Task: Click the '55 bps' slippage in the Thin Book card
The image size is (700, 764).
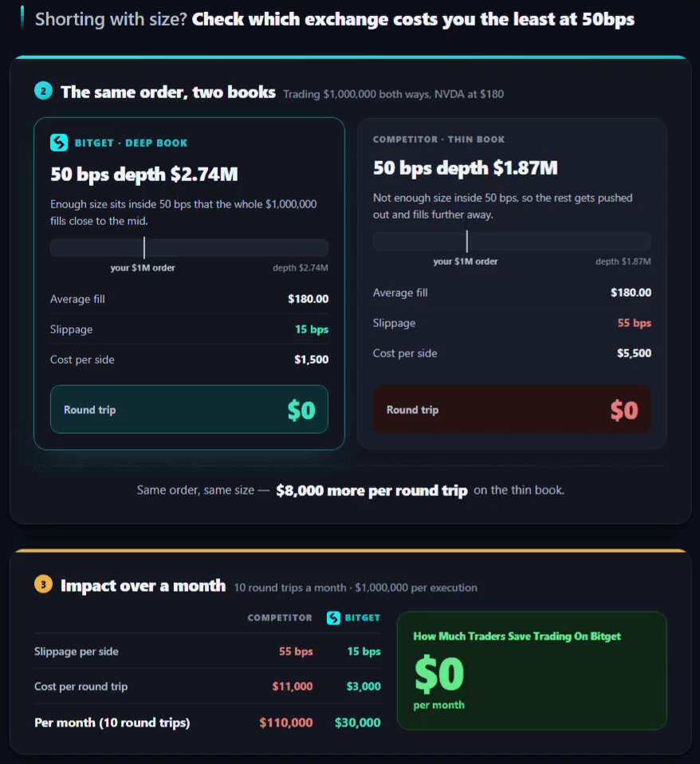Action: click(635, 323)
